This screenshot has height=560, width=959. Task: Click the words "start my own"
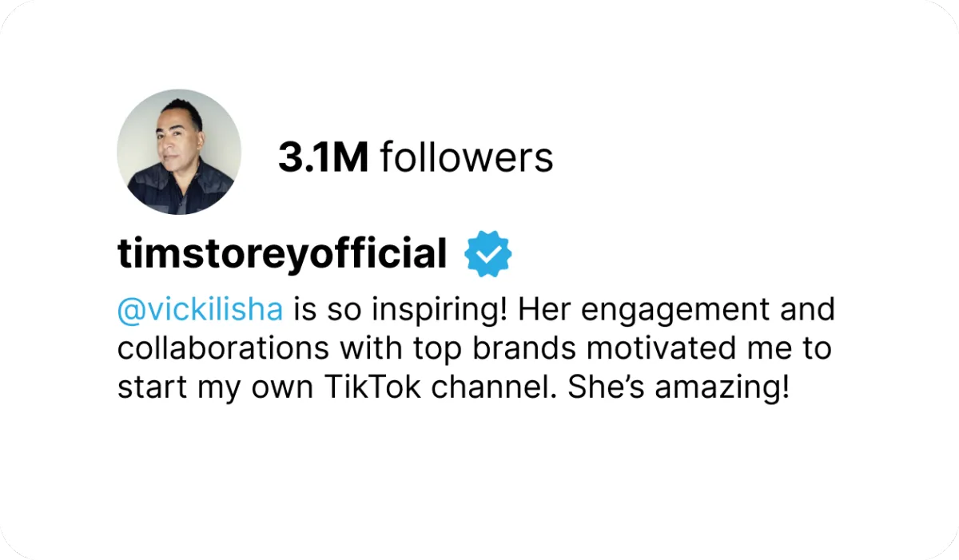click(215, 387)
